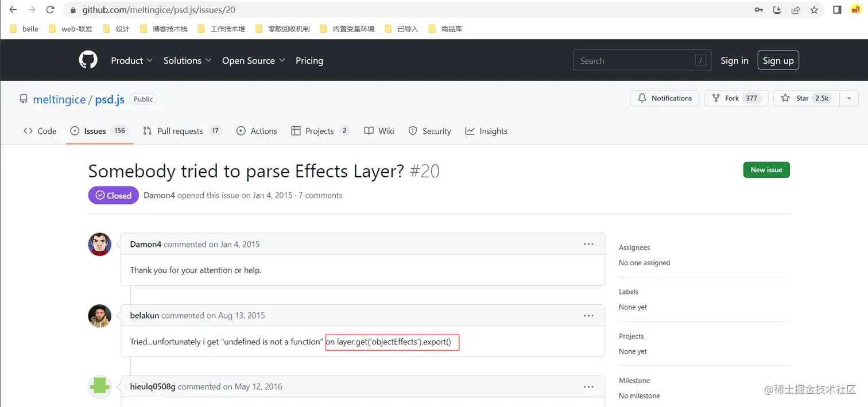Open the saved passwords key icon
The image size is (868, 407).
coord(758,10)
